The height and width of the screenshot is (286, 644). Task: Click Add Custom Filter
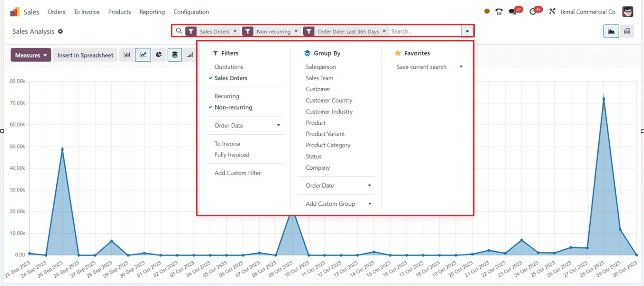coord(238,173)
